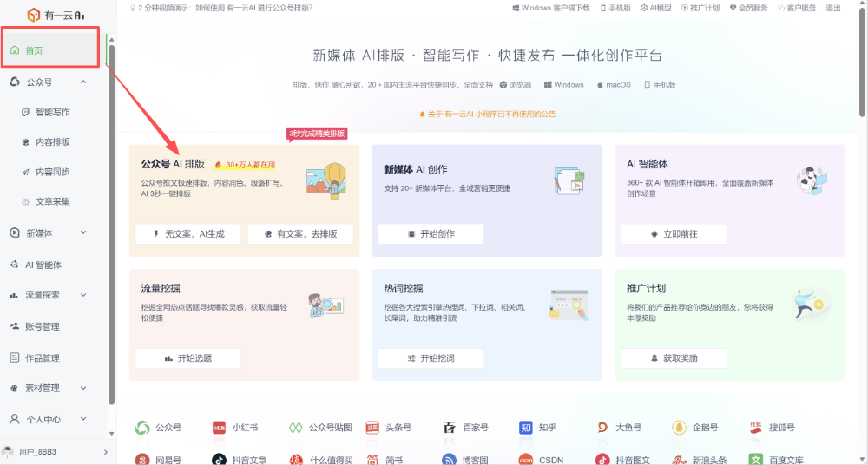Select the CSDN platform icon
Image resolution: width=868 pixels, height=465 pixels.
[526, 460]
